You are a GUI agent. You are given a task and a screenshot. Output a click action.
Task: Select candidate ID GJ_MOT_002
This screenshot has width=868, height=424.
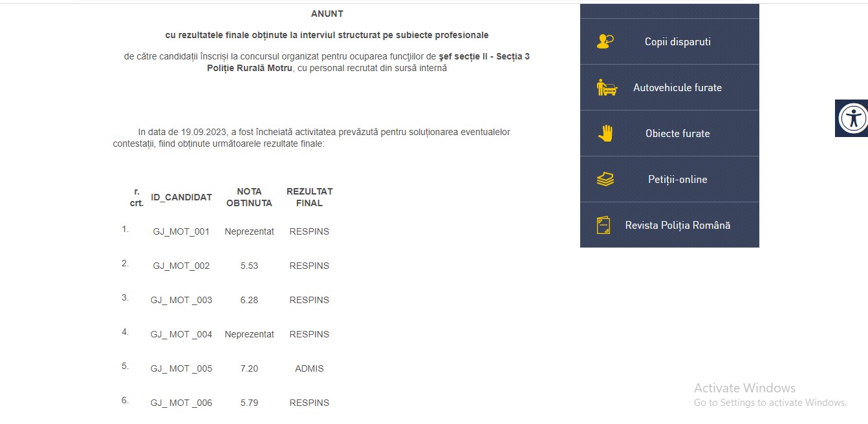click(x=181, y=266)
